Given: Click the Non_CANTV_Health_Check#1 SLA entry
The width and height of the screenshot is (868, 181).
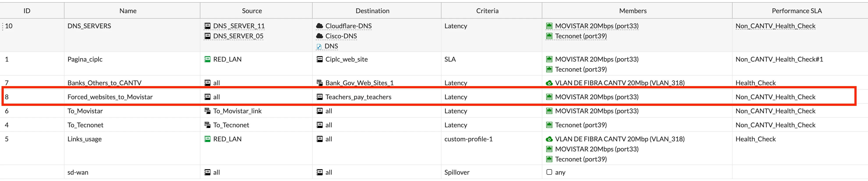Looking at the screenshot, I should pos(779,59).
